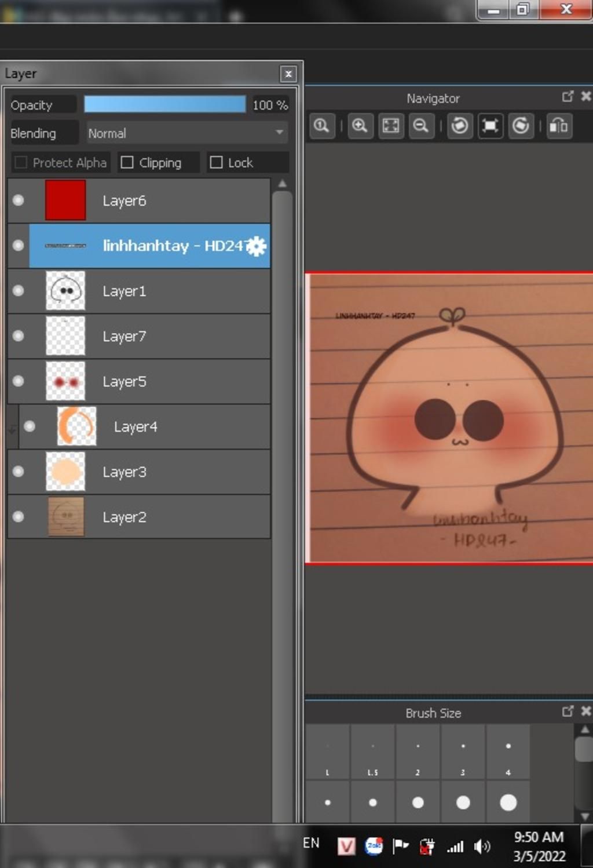Click the layer list scroll-up arrow

coord(283,184)
